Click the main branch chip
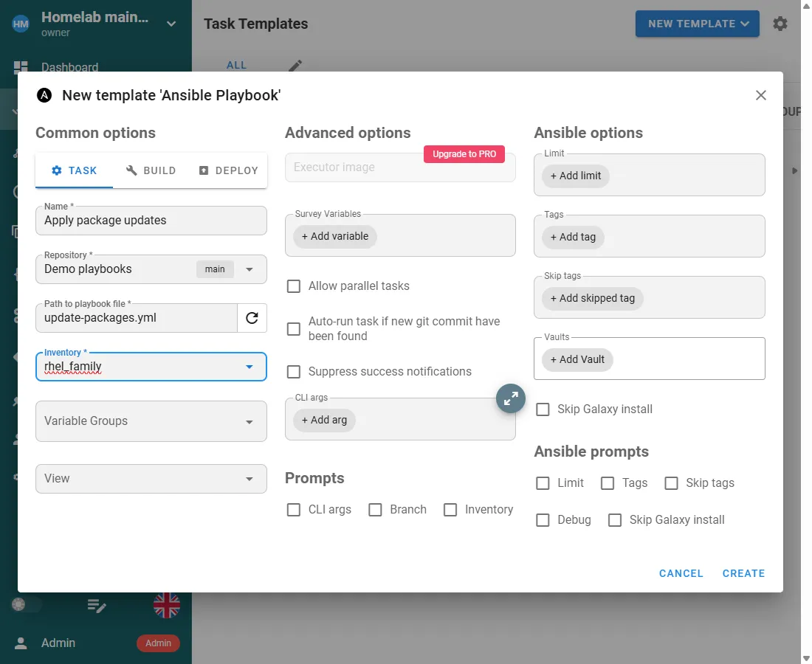 click(x=215, y=269)
